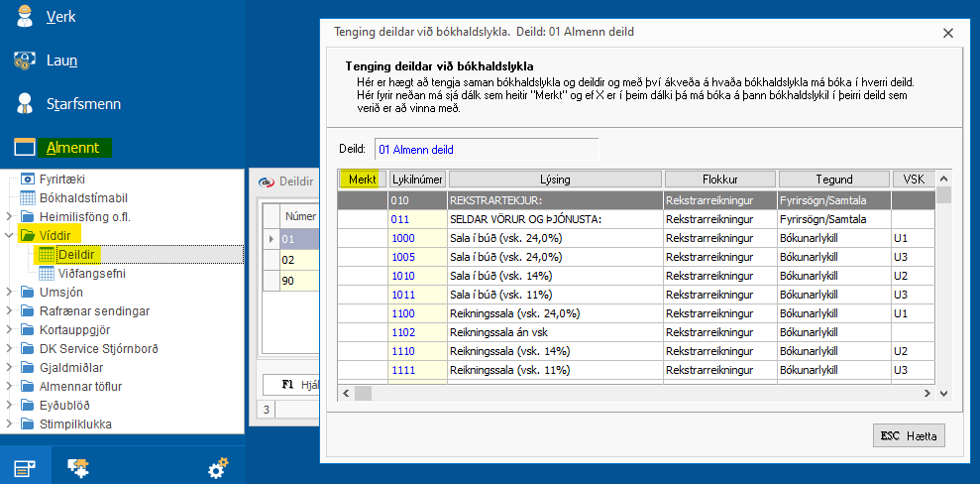Click the horizontal scrollbar right arrow

pos(926,394)
